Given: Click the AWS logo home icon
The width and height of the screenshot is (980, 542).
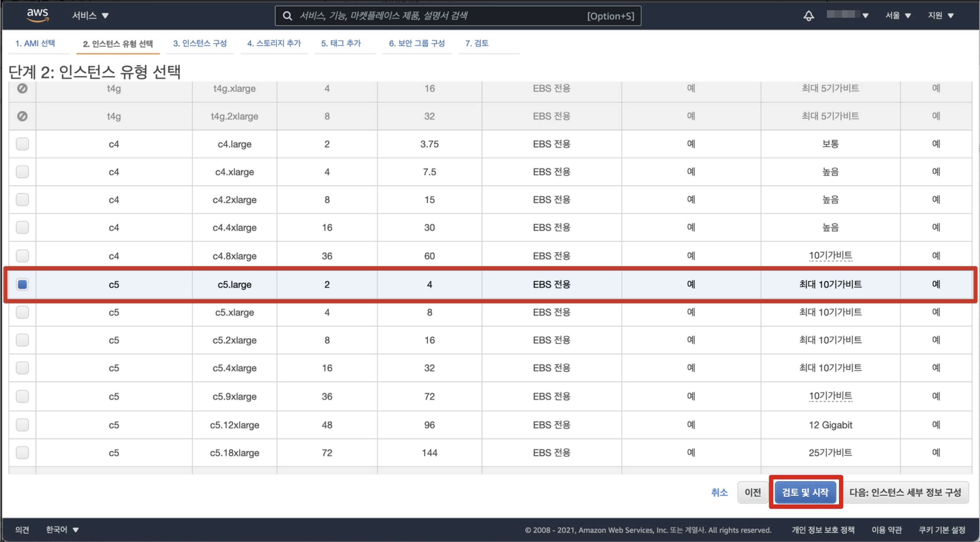Looking at the screenshot, I should click(37, 15).
